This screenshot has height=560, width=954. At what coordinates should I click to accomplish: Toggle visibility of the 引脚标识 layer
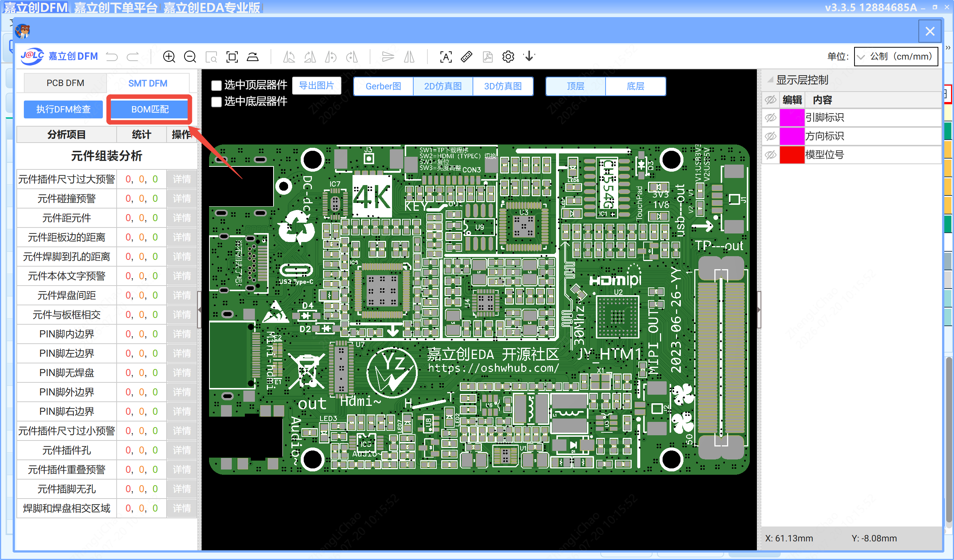[771, 118]
